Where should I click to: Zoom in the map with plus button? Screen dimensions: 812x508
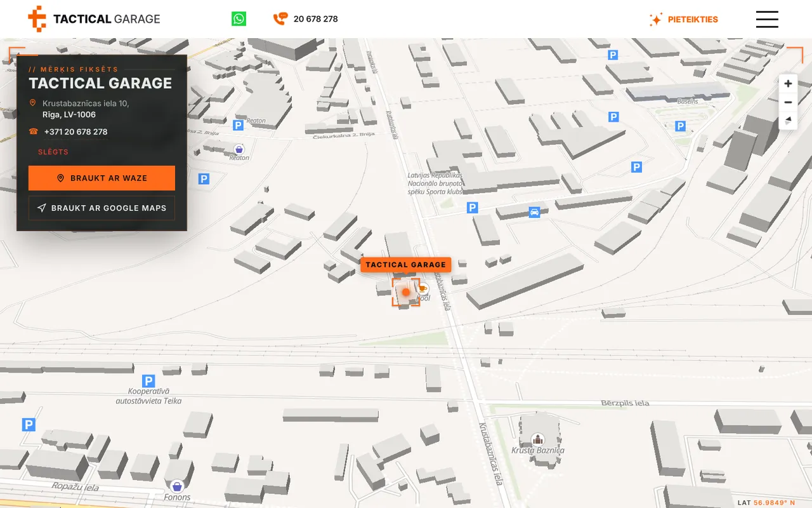click(788, 84)
